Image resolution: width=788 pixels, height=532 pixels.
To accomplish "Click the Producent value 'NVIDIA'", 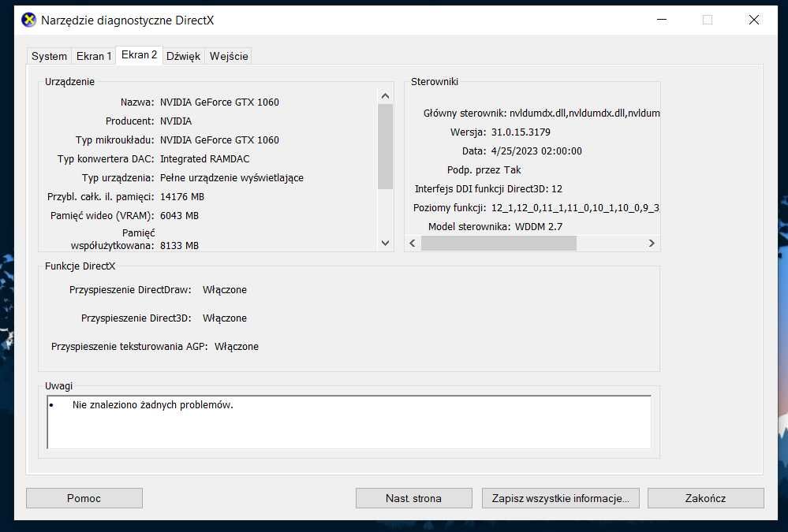I will pos(176,121).
